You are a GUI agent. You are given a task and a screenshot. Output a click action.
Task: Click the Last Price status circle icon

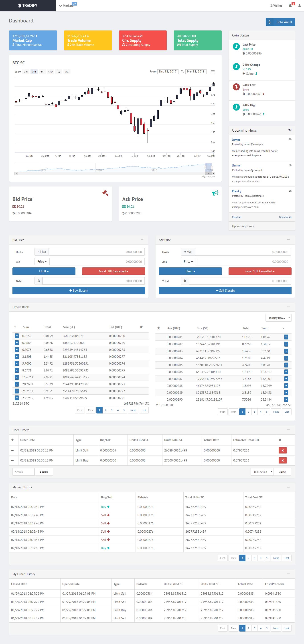pos(236,46)
